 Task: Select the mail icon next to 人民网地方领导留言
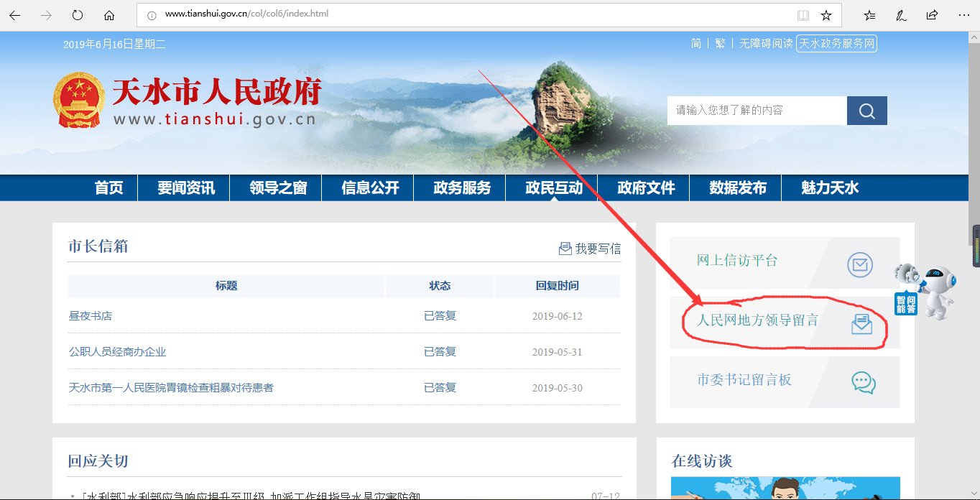863,324
